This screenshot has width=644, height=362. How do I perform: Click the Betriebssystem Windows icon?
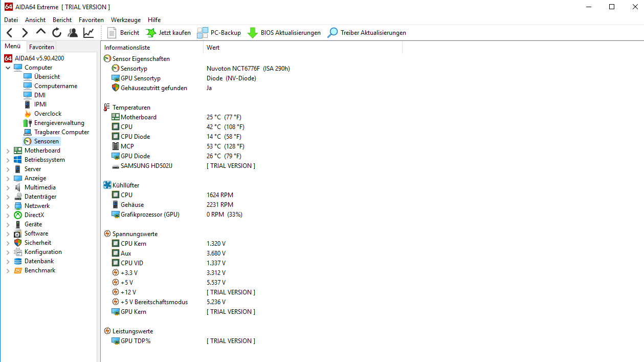pyautogui.click(x=18, y=160)
